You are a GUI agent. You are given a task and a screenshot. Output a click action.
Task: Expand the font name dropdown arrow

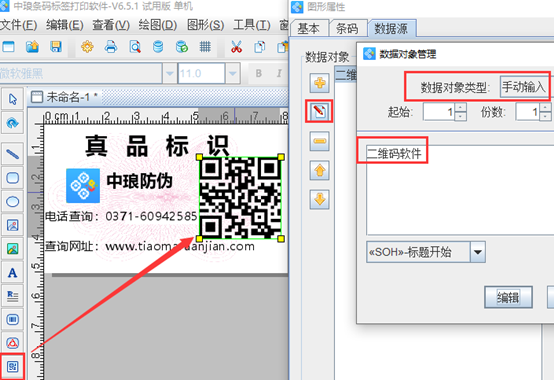[170, 73]
